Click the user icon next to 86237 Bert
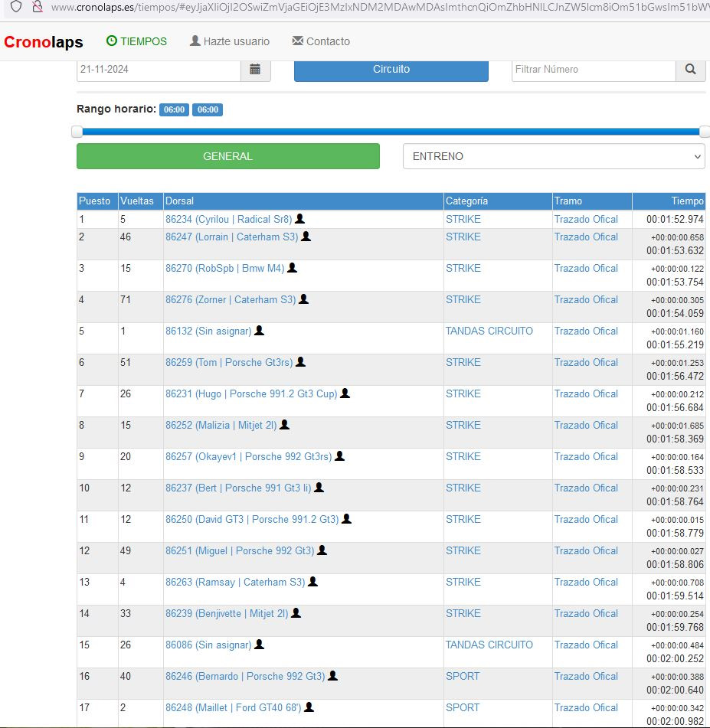 point(319,488)
